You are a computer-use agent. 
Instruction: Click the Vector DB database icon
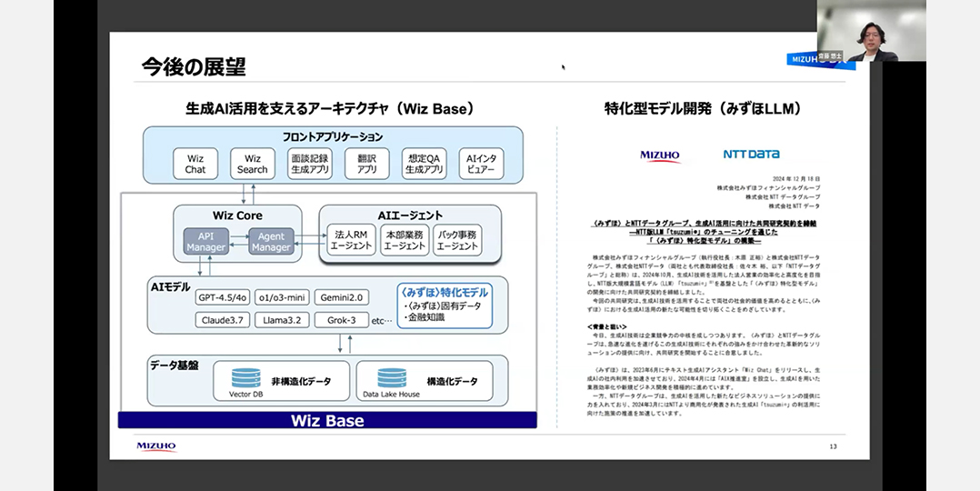(246, 377)
